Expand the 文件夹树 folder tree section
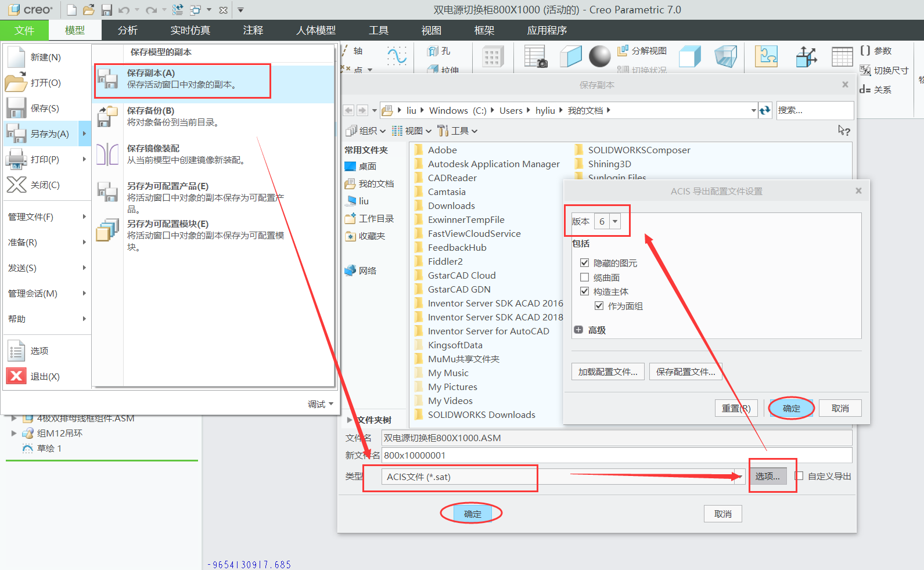The image size is (924, 570). (x=350, y=420)
